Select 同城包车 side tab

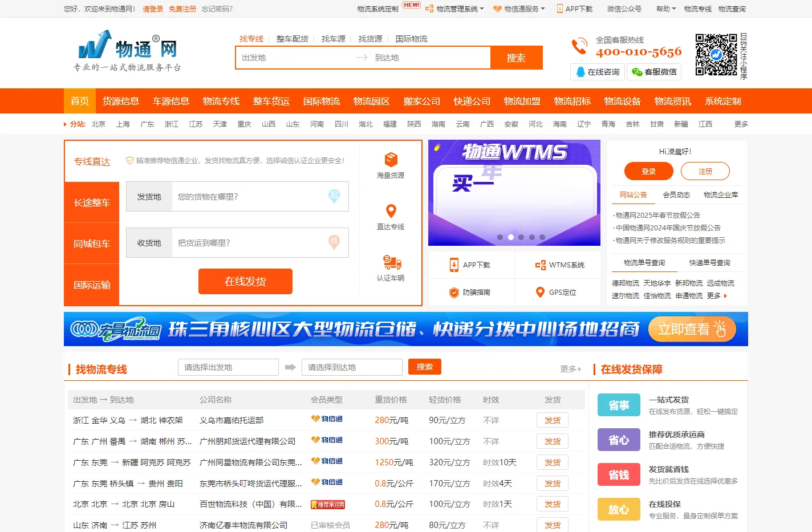[x=92, y=243]
